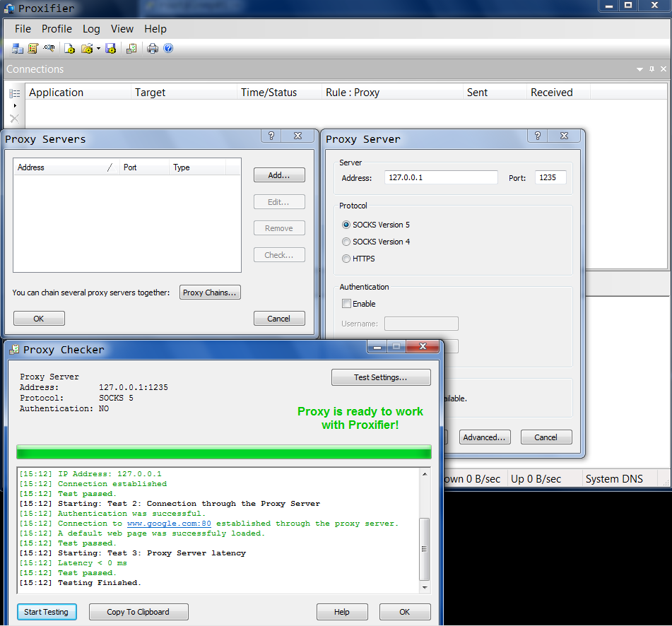Launch Proxy Checker from the toolbar clipboard icon
The image size is (672, 626).
[x=131, y=49]
